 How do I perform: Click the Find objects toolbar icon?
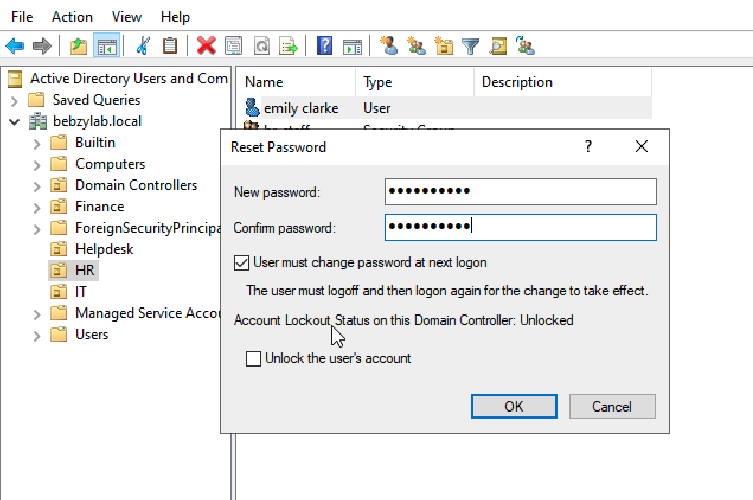[x=498, y=46]
